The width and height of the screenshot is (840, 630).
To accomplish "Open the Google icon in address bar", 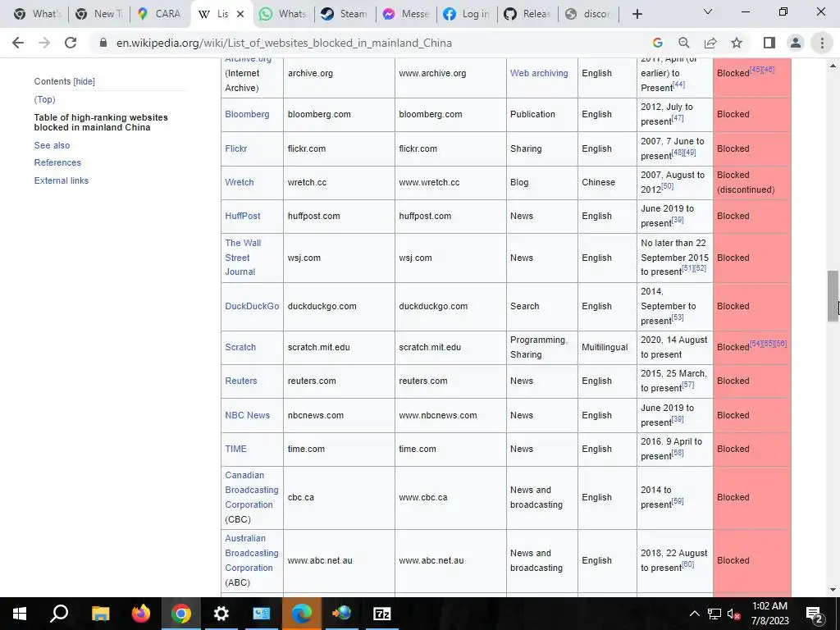I will (658, 43).
